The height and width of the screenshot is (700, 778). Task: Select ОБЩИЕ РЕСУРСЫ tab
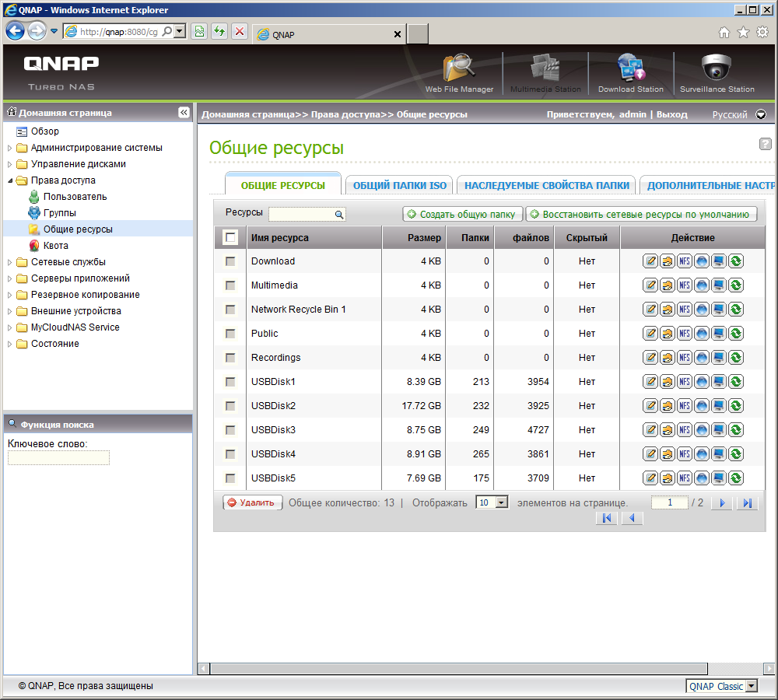(x=283, y=184)
